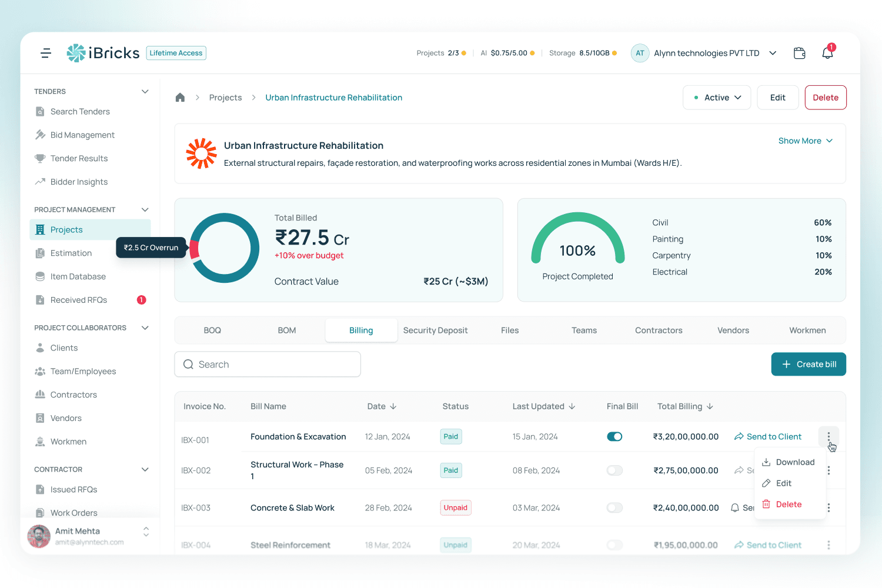Open Amit Mehta user switcher

click(x=146, y=532)
